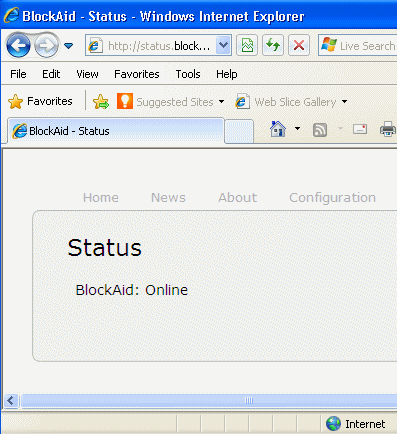Open a new blank tab
The width and height of the screenshot is (397, 434).
pos(239,131)
